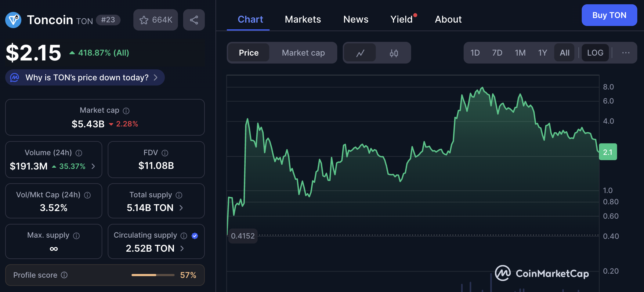This screenshot has height=292, width=644.
Task: Open the News tab
Action: point(356,20)
